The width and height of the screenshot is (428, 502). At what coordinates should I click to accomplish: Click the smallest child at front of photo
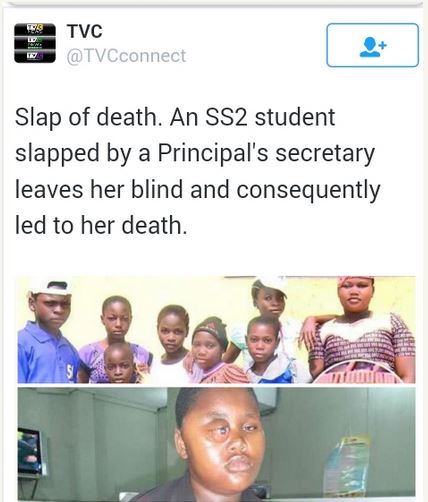119,364
